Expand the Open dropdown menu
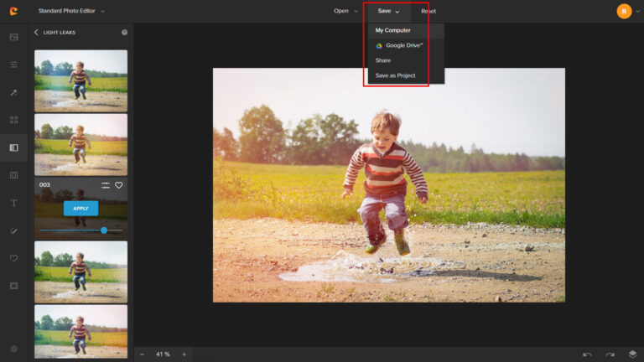The image size is (644, 362). pos(345,11)
